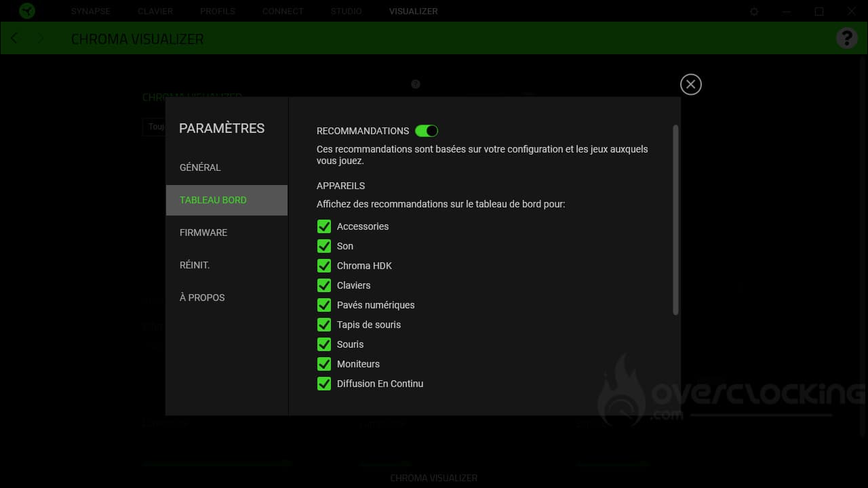The height and width of the screenshot is (488, 868).
Task: Open the Firmware settings section
Action: pos(226,232)
